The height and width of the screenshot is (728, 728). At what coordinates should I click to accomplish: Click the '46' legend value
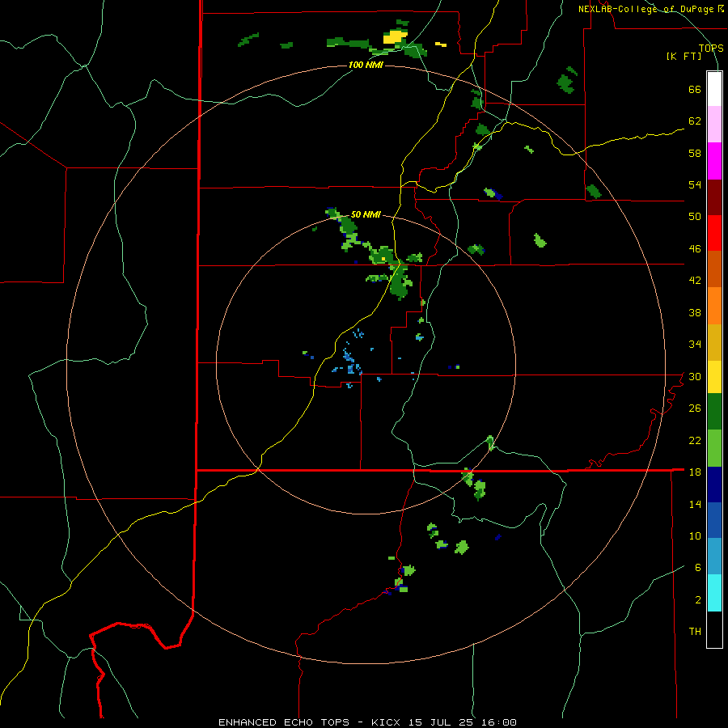point(695,249)
